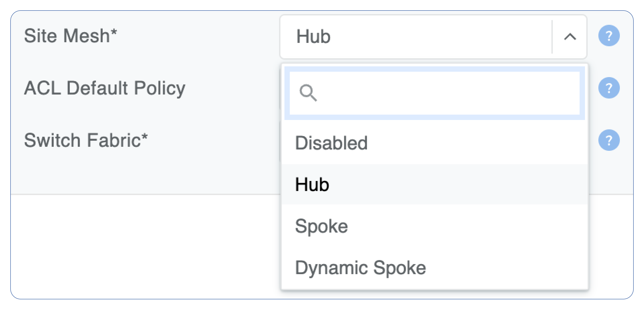Click the Switch Fabric label text
The height and width of the screenshot is (311, 644).
pos(82,140)
